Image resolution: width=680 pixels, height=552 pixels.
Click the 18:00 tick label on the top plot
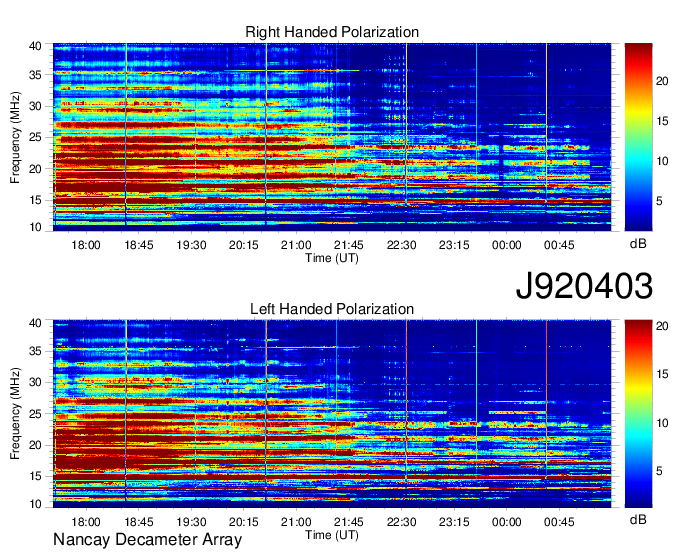tap(86, 245)
